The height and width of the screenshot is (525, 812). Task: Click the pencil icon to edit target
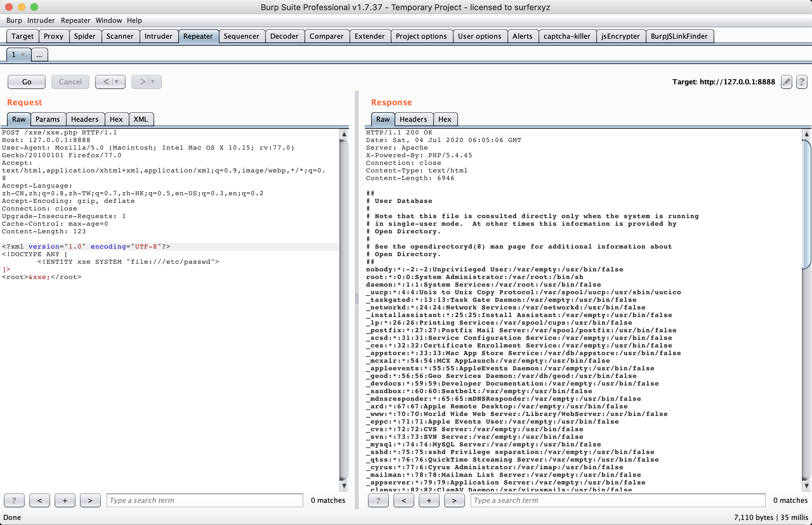pyautogui.click(x=786, y=82)
